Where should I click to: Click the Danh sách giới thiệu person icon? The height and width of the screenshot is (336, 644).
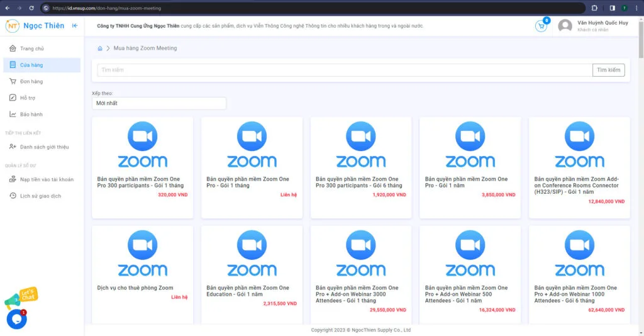click(13, 147)
